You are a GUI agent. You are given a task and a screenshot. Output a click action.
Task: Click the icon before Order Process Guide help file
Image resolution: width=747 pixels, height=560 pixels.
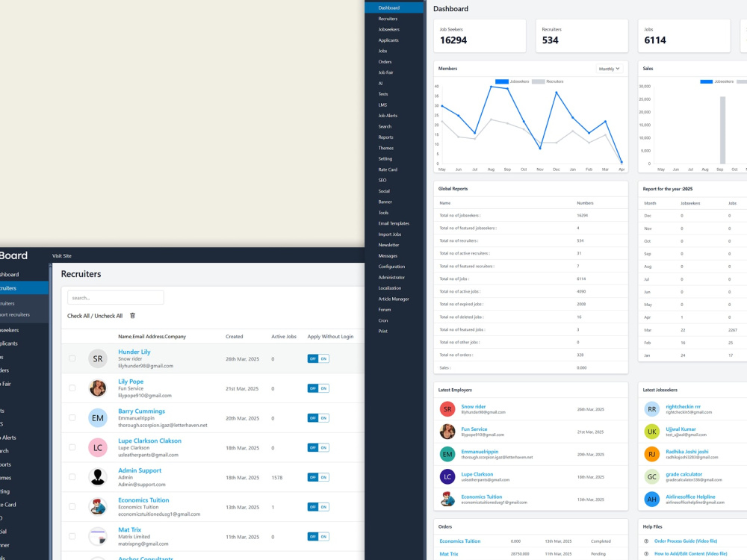click(x=646, y=541)
